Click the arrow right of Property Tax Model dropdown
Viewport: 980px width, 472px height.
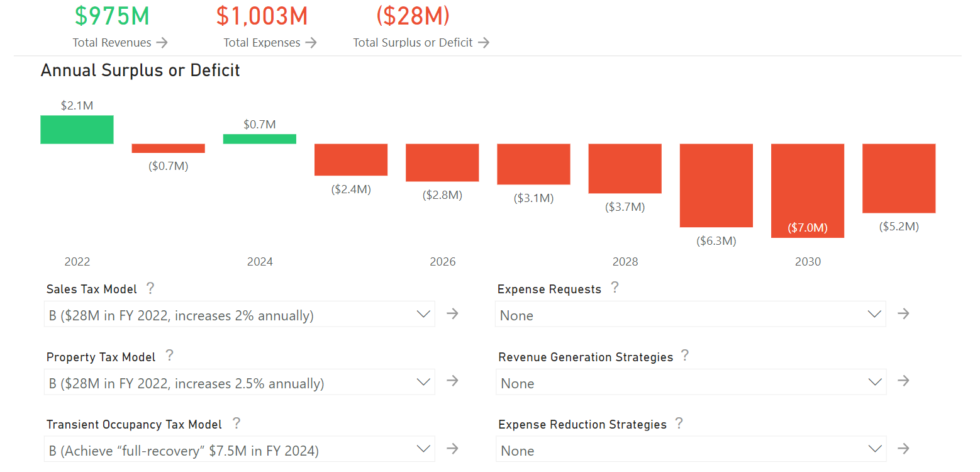tap(452, 381)
